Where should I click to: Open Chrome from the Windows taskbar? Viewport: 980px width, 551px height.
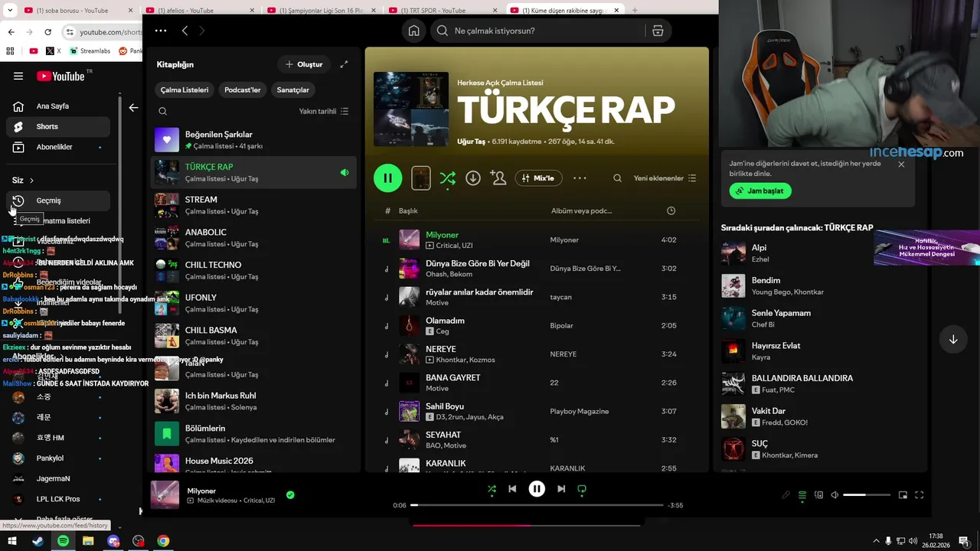163,541
